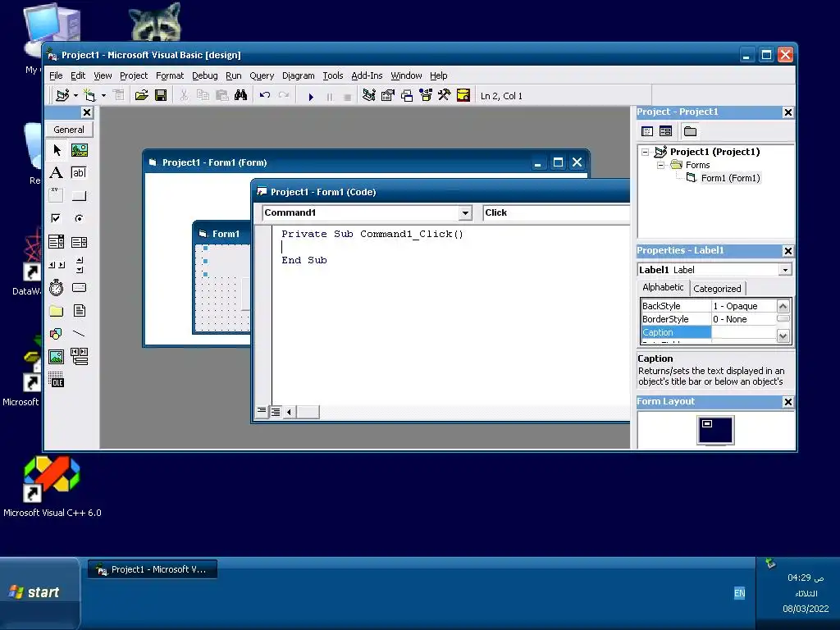Select the Label control tool

[57, 173]
